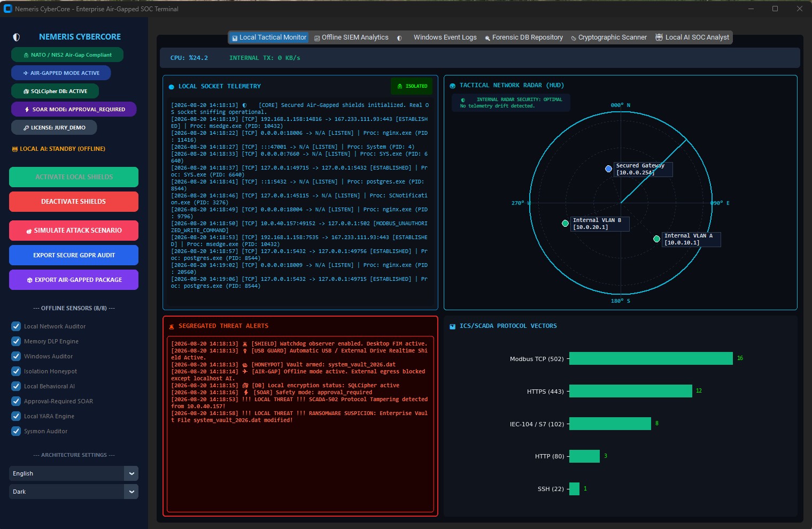Disable the Isolation Honeypot sensor
This screenshot has width=812, height=529.
tap(16, 371)
